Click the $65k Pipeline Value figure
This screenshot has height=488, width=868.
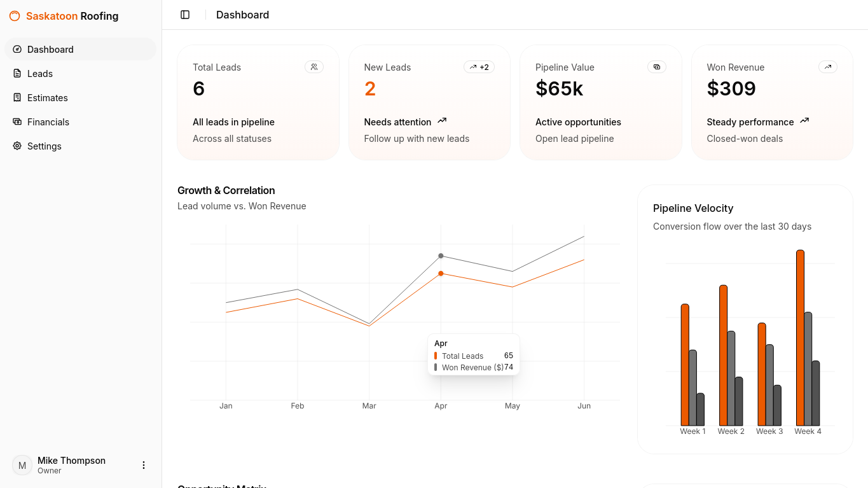560,88
